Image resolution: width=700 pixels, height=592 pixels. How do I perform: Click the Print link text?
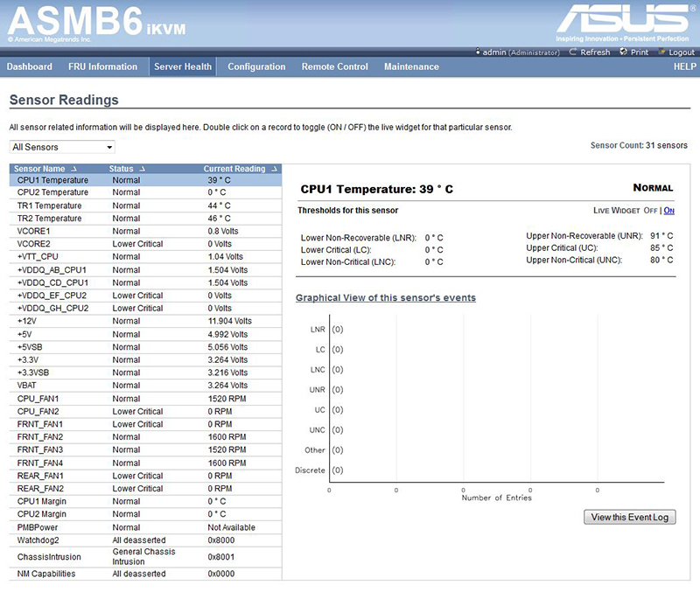pyautogui.click(x=640, y=52)
